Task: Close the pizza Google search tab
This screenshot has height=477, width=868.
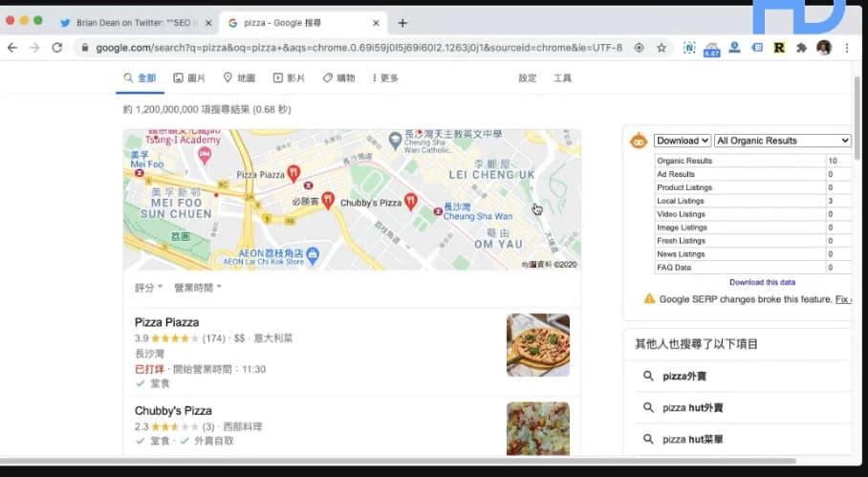Action: coord(376,23)
